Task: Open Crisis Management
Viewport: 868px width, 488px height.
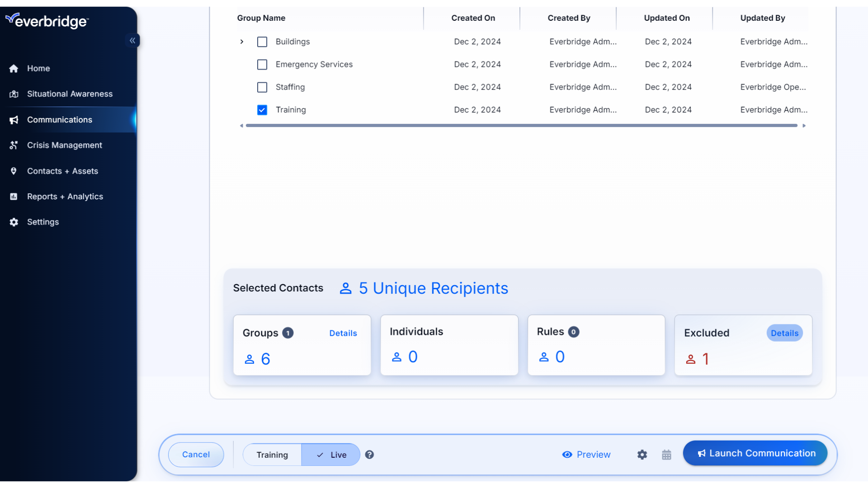Action: 65,145
